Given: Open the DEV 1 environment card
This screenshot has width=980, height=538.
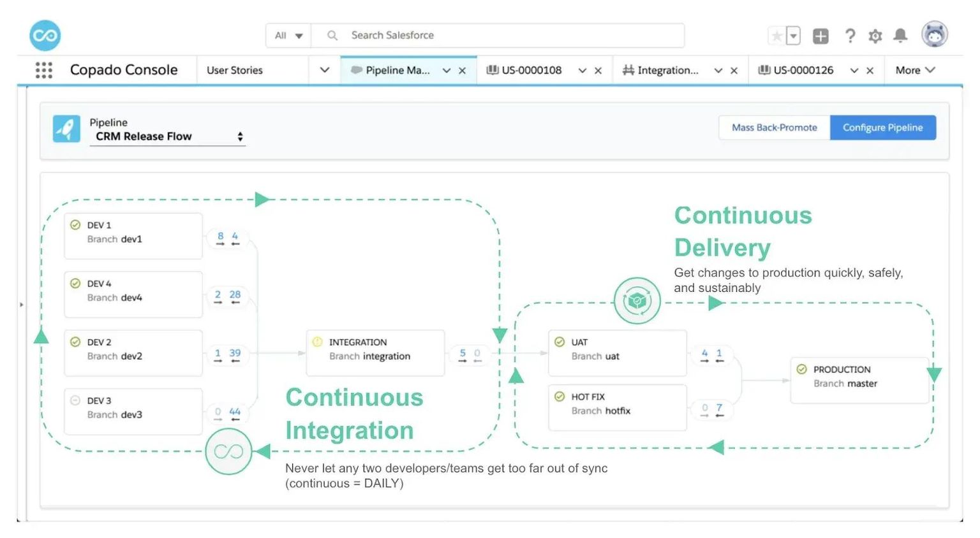Looking at the screenshot, I should pyautogui.click(x=133, y=236).
